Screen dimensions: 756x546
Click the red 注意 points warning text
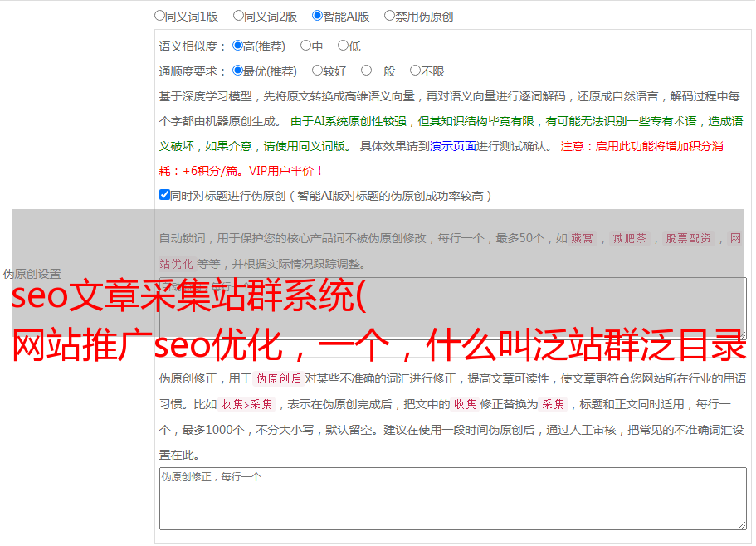[441, 158]
